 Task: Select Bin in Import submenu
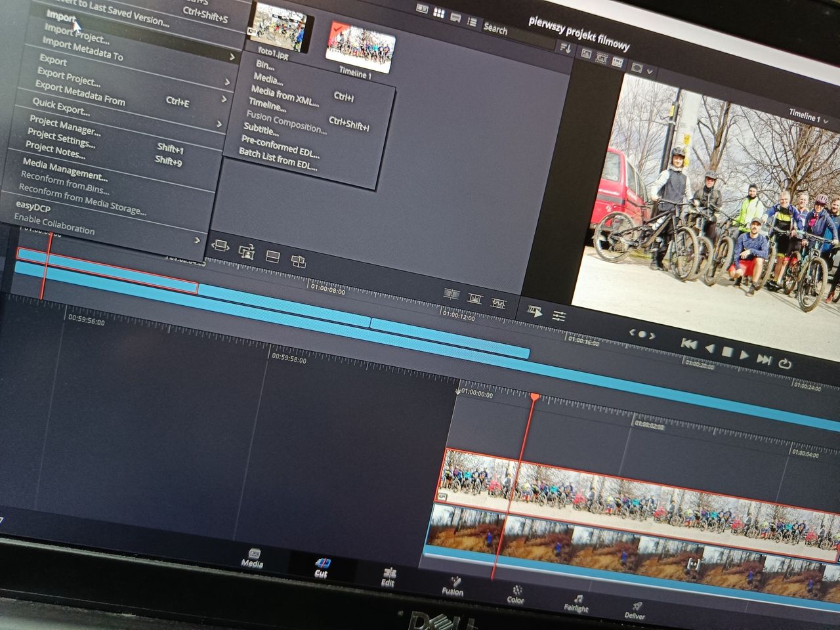coord(264,65)
